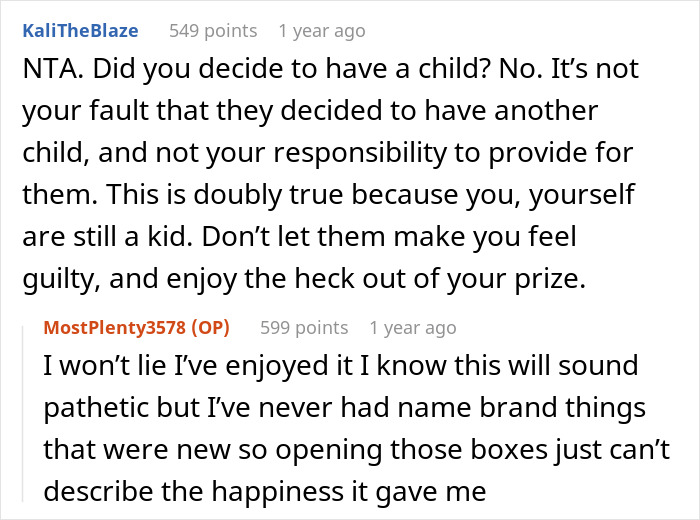Open KaliTheBlaze's user profile link
Viewport: 700px width, 520px height.
click(x=80, y=31)
